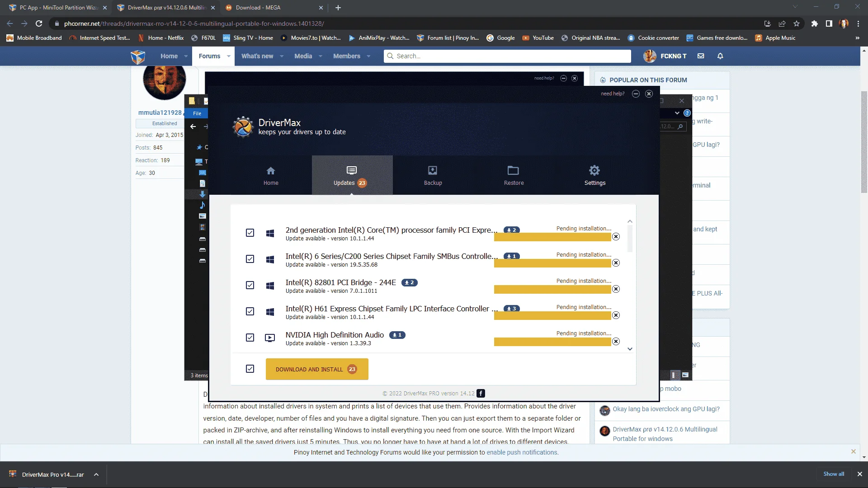Go back in the File Explorer window
Screen dimensions: 868x488
coord(193,127)
